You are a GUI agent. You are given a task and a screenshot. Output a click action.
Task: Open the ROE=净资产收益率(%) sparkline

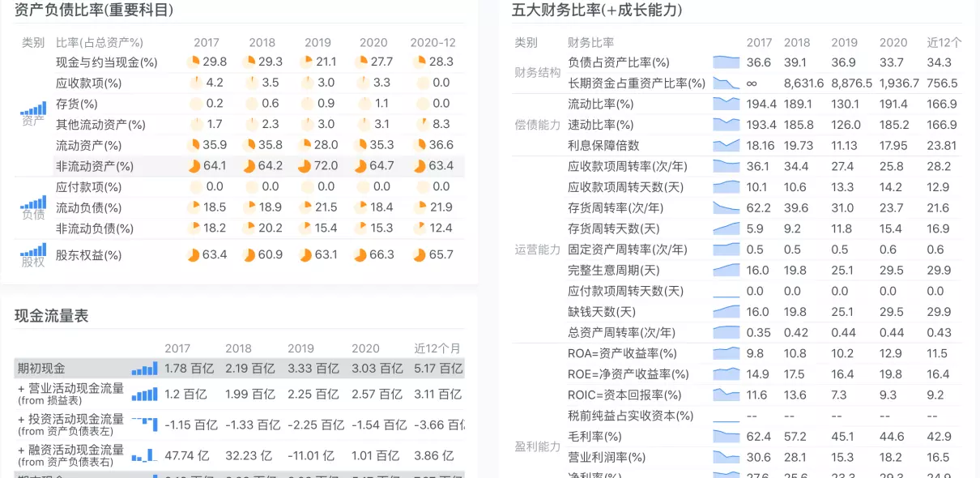[726, 373]
